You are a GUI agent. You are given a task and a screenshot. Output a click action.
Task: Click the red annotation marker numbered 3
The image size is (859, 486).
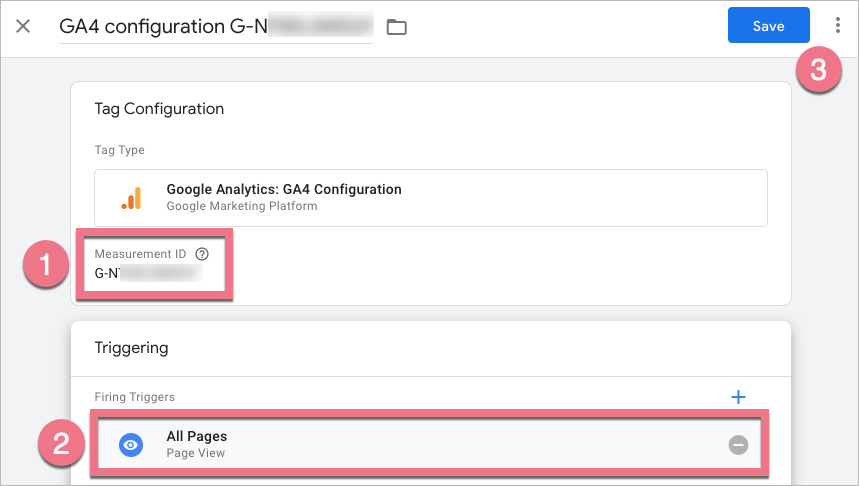coord(818,70)
